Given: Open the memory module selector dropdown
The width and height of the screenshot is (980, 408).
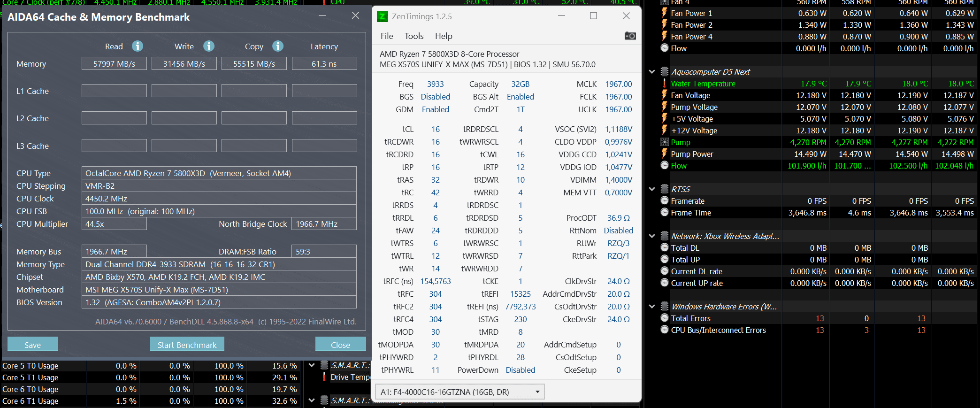Looking at the screenshot, I should tap(460, 392).
